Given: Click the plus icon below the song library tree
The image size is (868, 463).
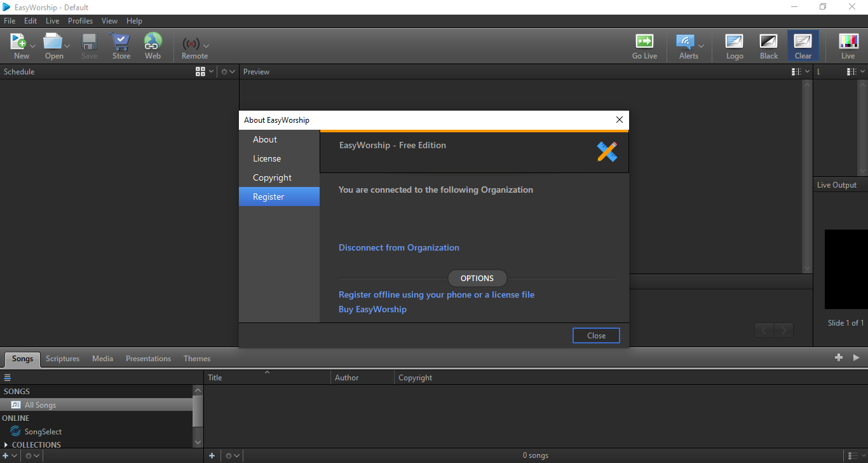Looking at the screenshot, I should point(6,455).
